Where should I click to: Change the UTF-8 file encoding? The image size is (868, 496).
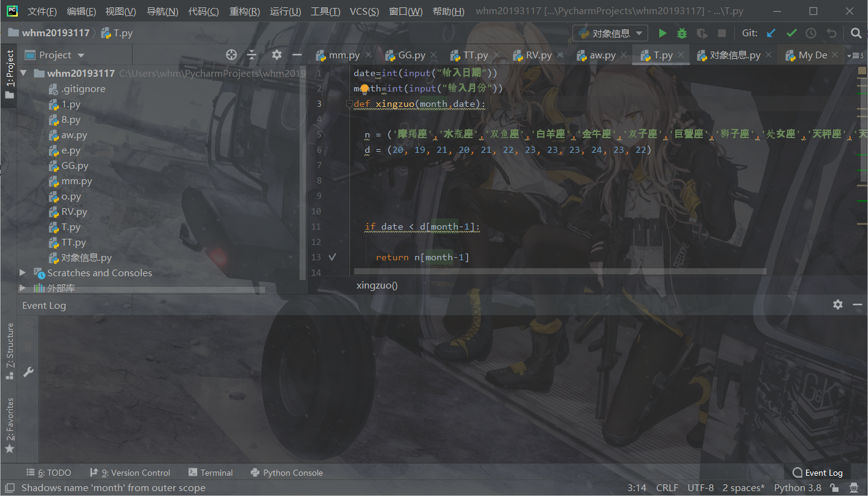(x=700, y=488)
